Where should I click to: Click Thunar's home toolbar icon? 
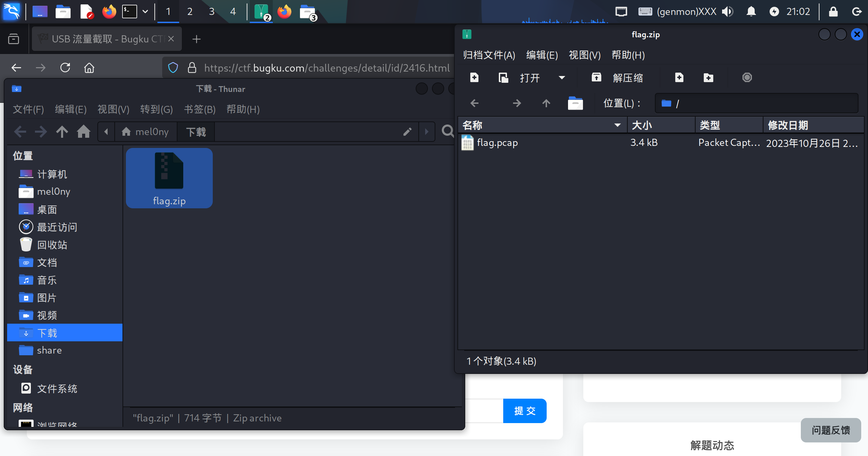coord(83,132)
